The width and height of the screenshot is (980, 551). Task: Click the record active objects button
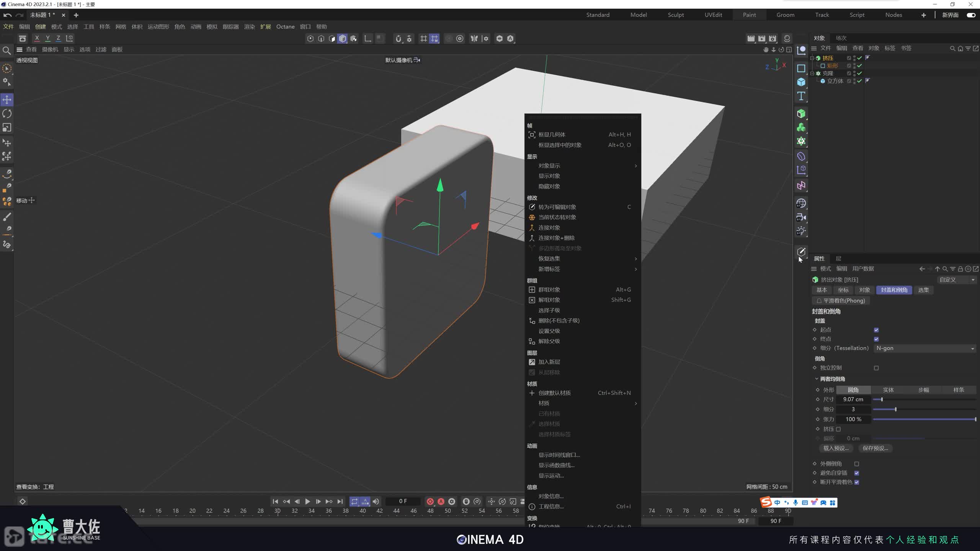coord(430,501)
